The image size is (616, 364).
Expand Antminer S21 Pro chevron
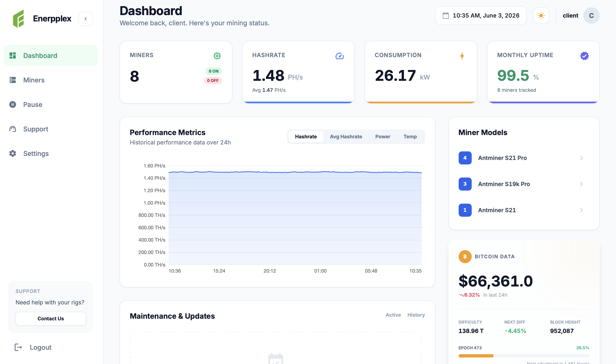(581, 158)
